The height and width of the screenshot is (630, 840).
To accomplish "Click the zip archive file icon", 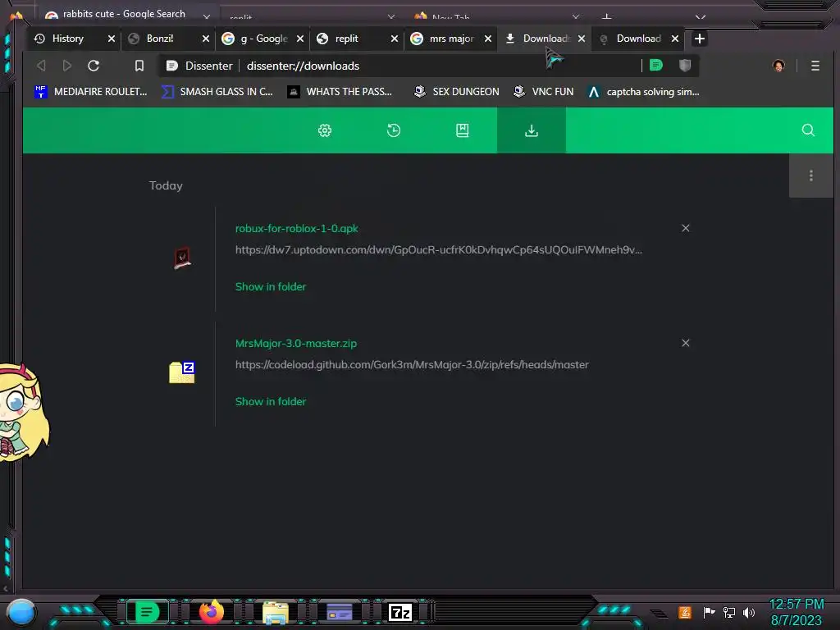I will pyautogui.click(x=181, y=372).
